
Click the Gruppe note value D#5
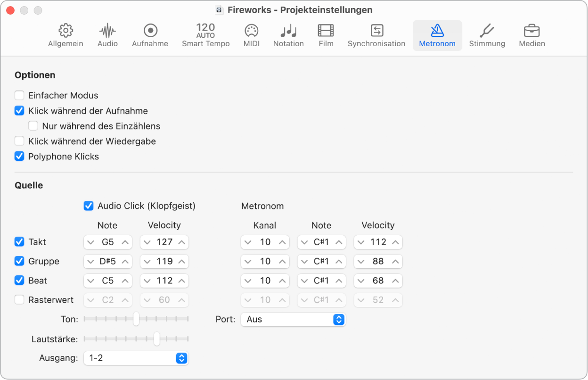coord(108,262)
